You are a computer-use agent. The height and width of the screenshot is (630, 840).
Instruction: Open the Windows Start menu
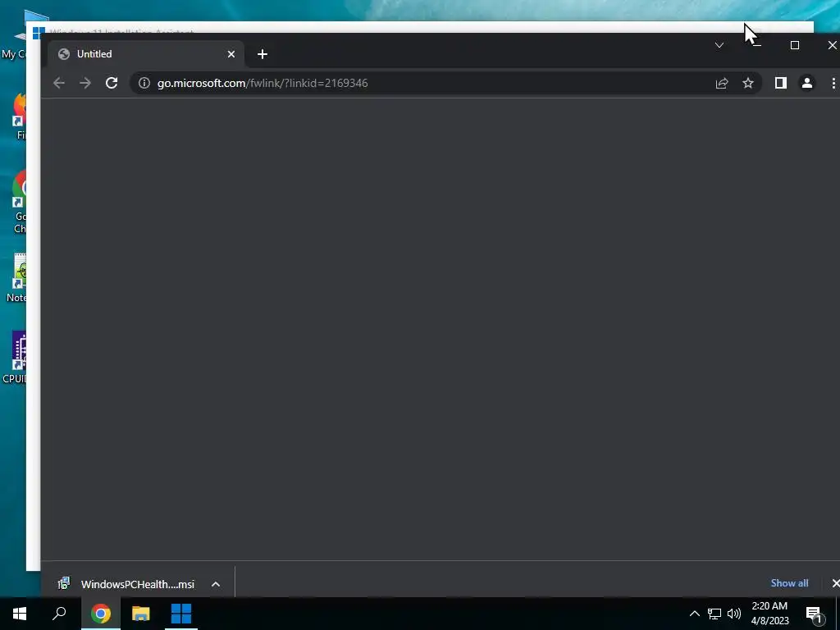20,614
